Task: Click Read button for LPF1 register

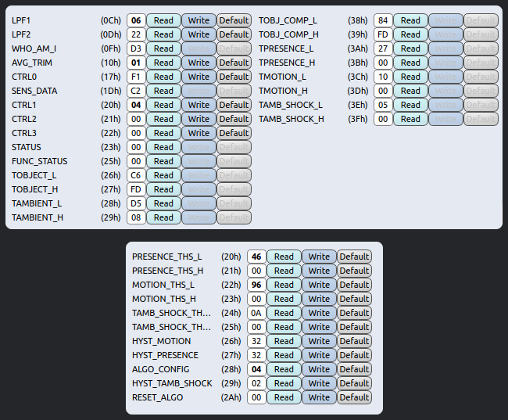Action: tap(163, 20)
